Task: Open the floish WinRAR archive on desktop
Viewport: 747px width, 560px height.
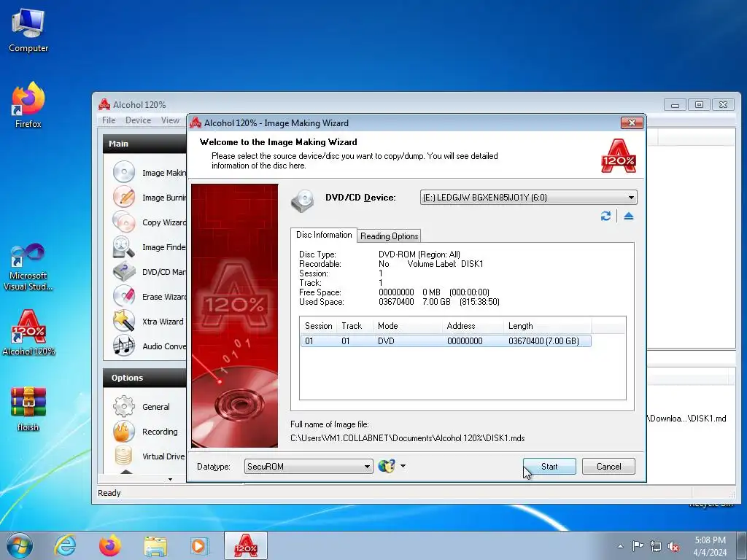Action: coord(28,409)
